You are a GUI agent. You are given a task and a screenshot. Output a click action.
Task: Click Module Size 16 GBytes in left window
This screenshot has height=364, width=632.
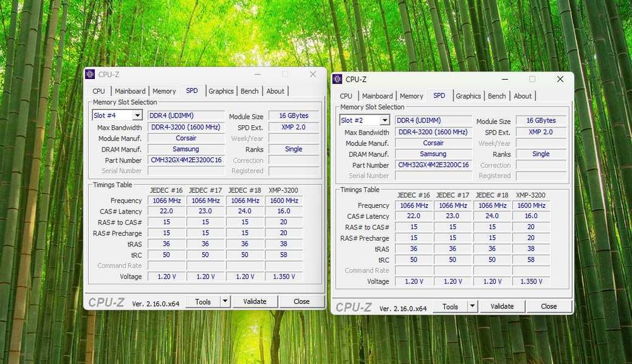click(x=294, y=115)
